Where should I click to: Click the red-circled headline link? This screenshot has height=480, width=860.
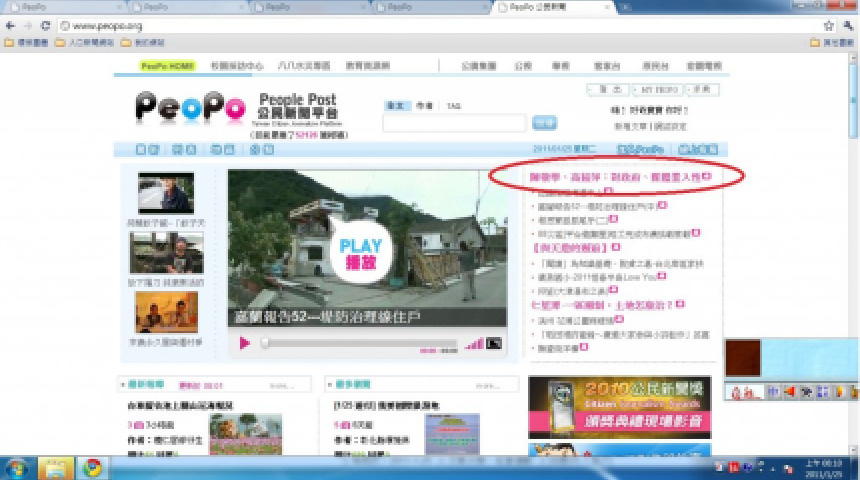(x=615, y=177)
